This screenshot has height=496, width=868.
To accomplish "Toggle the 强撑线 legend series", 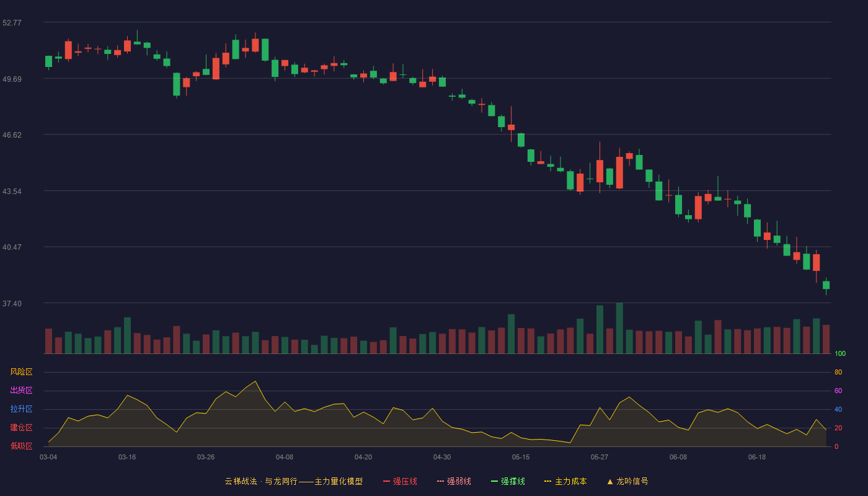I will coord(508,481).
